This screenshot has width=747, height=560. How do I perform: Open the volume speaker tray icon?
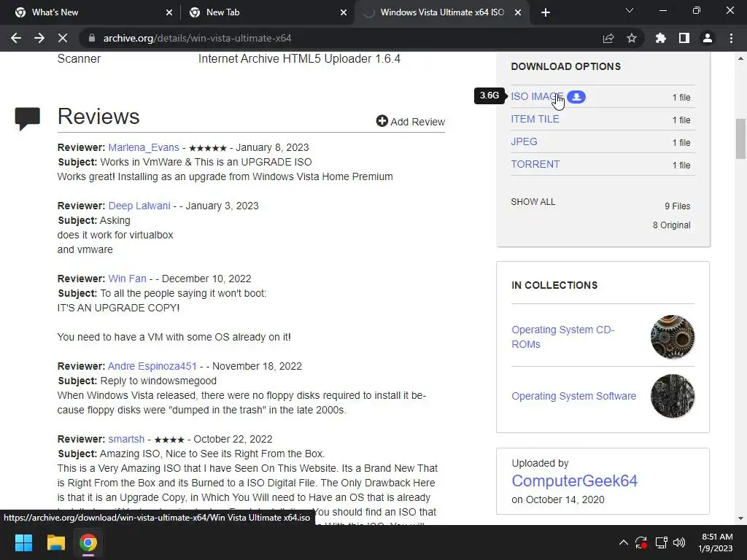(x=679, y=542)
